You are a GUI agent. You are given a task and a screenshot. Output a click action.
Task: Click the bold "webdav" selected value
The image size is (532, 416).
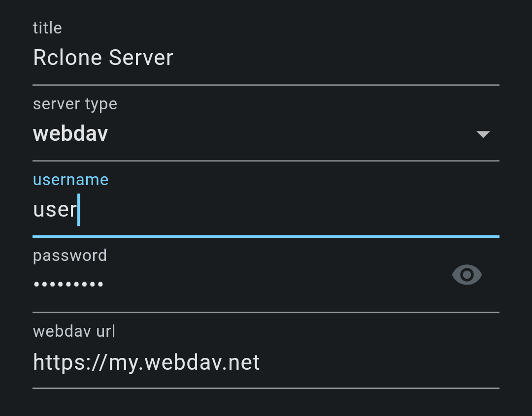(x=70, y=134)
